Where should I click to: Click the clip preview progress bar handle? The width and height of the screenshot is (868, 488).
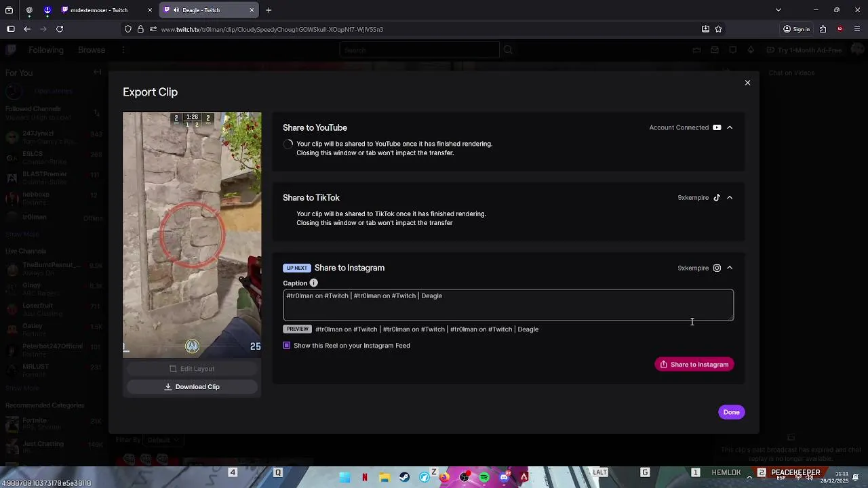[192, 346]
